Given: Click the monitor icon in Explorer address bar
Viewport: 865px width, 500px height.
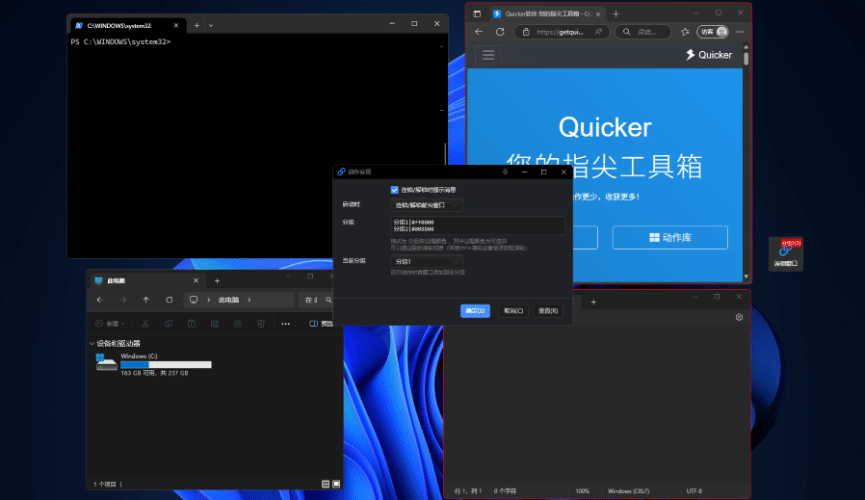Looking at the screenshot, I should pos(194,300).
